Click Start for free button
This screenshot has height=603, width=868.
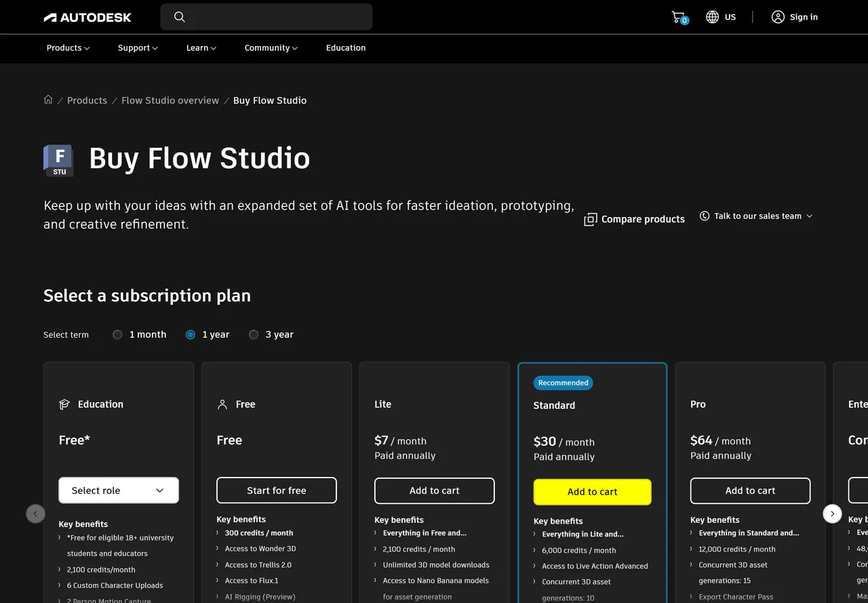(x=277, y=490)
